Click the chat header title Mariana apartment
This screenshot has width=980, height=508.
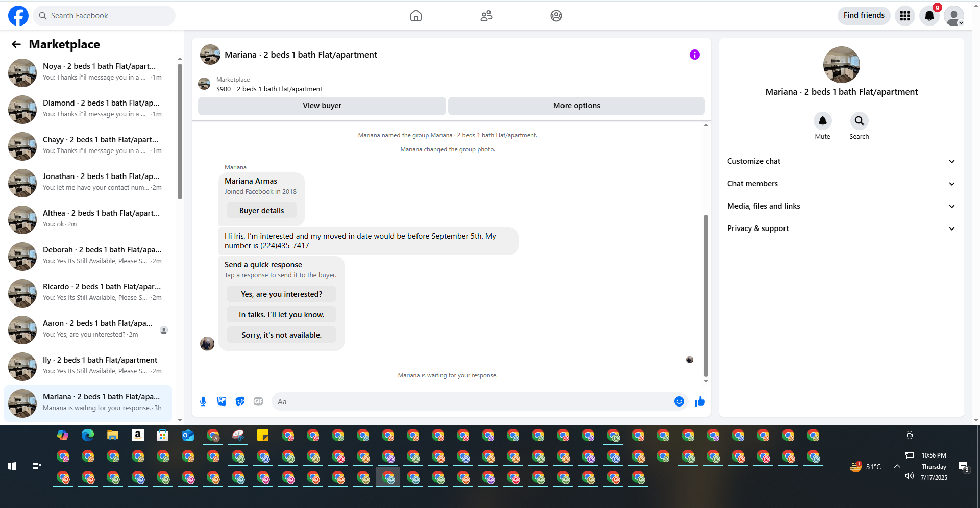[x=301, y=55]
